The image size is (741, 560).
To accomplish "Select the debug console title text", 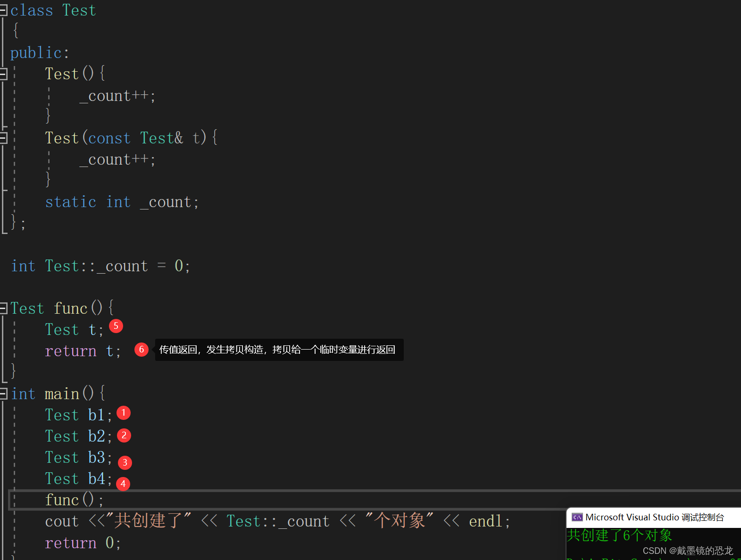I will tap(655, 518).
